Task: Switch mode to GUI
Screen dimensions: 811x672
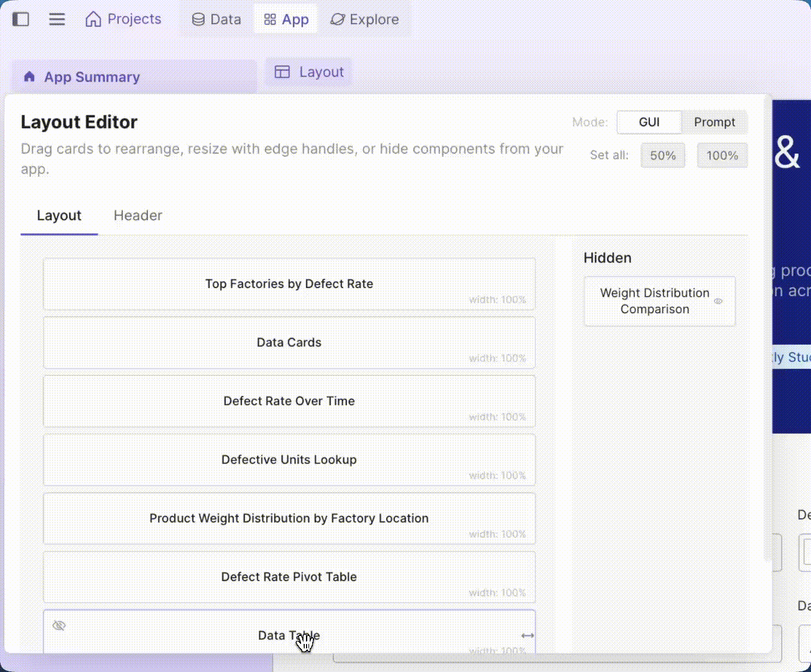Action: click(649, 123)
